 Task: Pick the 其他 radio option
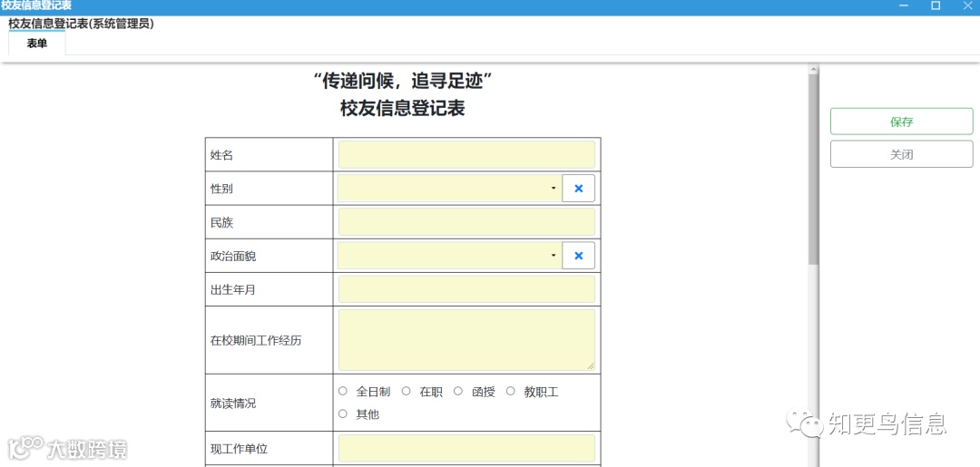click(x=342, y=413)
